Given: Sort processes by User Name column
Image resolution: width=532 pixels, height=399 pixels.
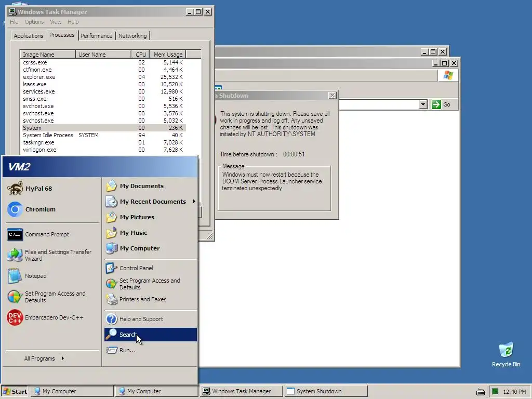Looking at the screenshot, I should pos(103,54).
